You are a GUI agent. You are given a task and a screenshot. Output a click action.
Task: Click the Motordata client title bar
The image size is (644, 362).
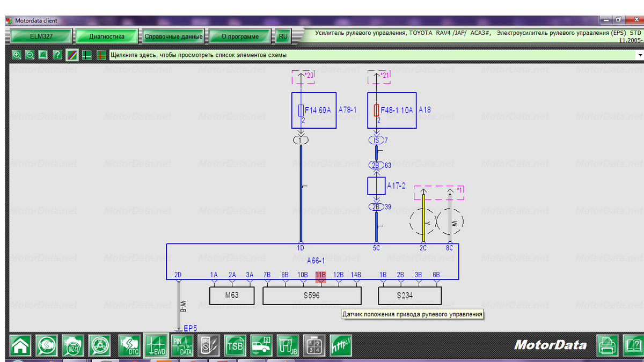point(322,20)
